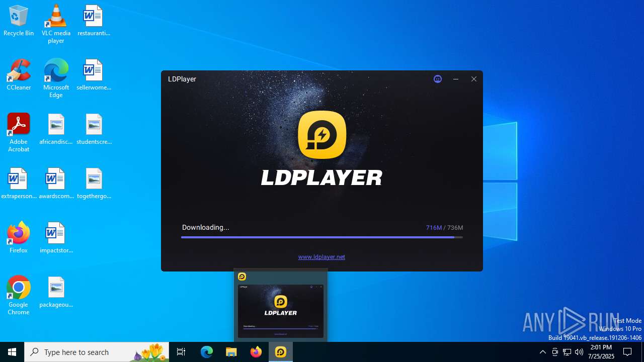
Task: Select the africandisc... image file
Action: 56,130
